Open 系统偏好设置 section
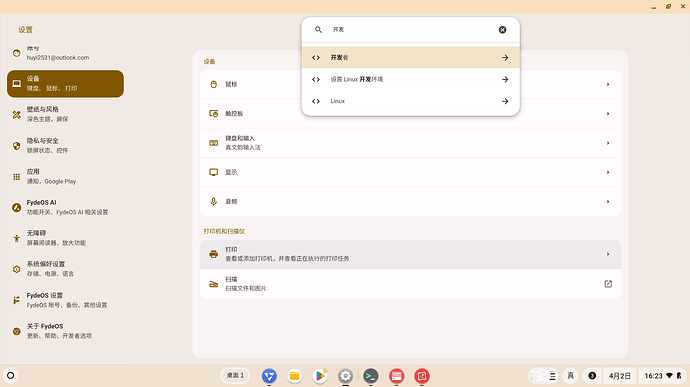Image resolution: width=690 pixels, height=387 pixels. coord(65,269)
